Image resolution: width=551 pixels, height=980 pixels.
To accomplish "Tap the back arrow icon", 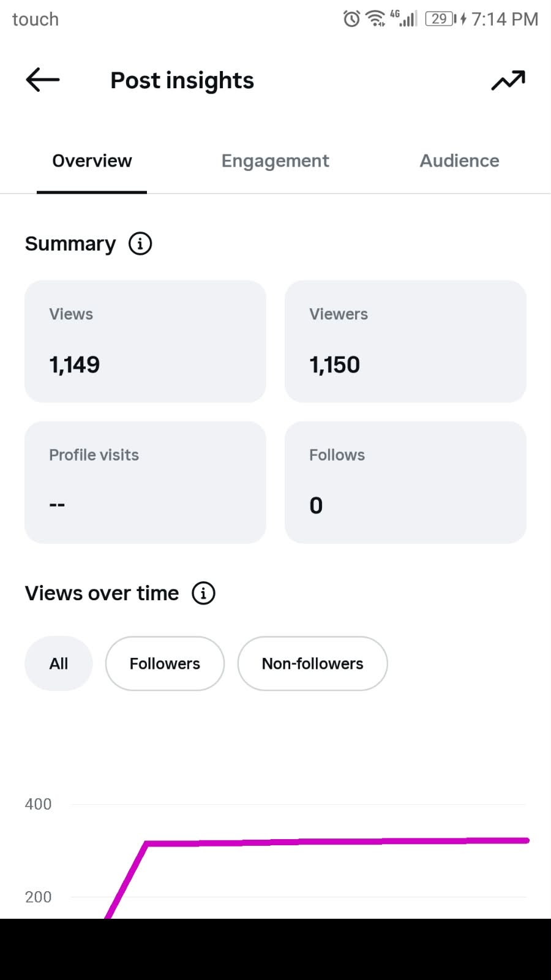I will click(x=43, y=80).
